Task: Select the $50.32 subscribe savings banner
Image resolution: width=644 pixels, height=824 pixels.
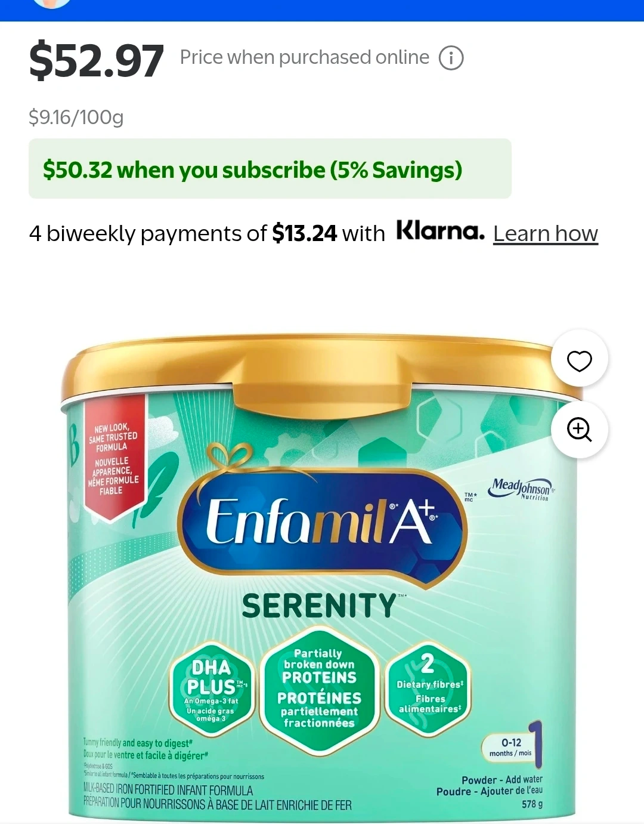Action: pyautogui.click(x=270, y=169)
